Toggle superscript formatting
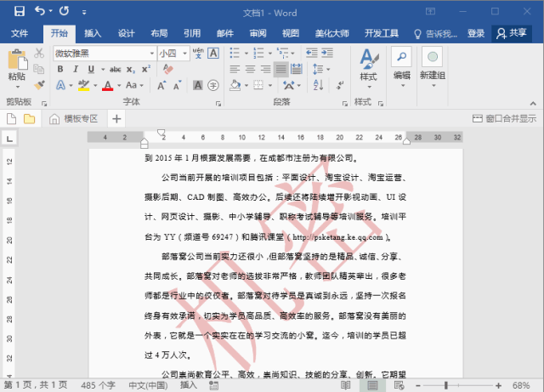The width and height of the screenshot is (544, 392). tap(146, 69)
